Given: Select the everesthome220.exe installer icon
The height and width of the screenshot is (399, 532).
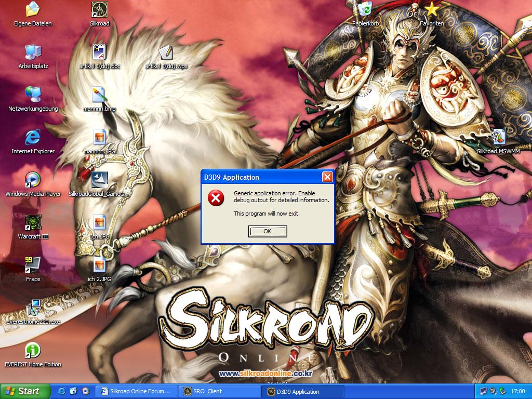Looking at the screenshot, I should click(x=33, y=309).
